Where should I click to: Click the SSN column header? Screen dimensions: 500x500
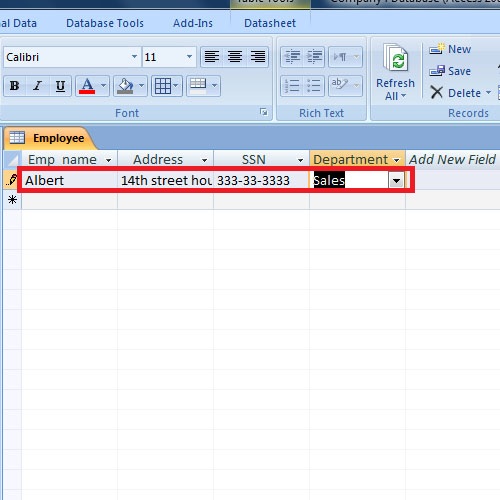coord(262,160)
